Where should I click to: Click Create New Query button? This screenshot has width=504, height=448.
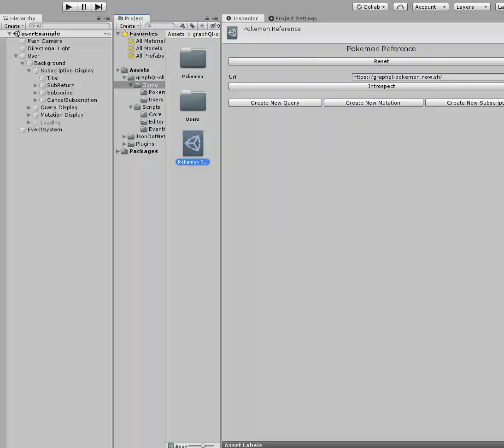(x=275, y=103)
